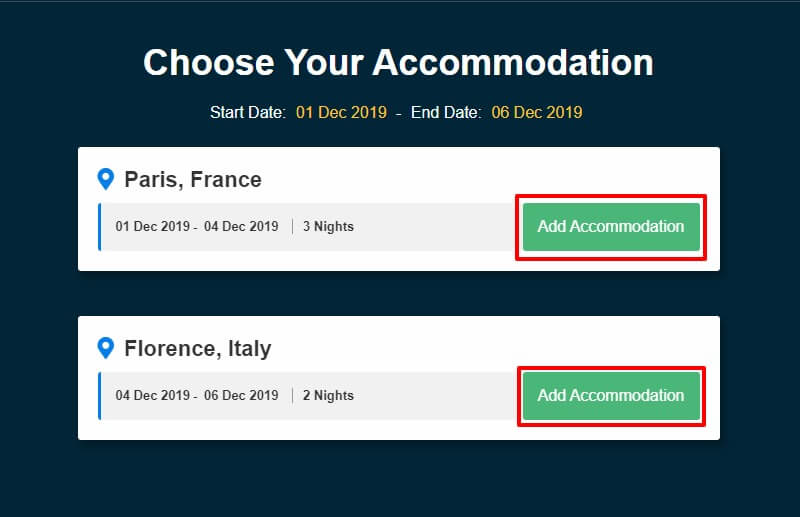Click the Florence, Italy destination heading

coord(197,349)
